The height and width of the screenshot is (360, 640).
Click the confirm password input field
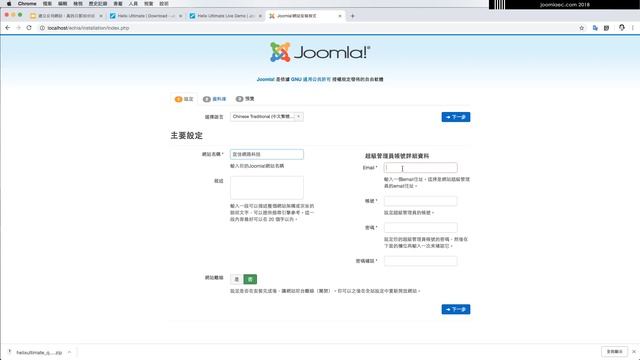click(x=420, y=261)
